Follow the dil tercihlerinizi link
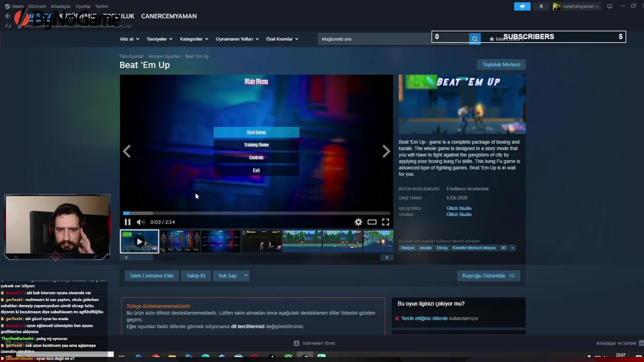Screen dimensions: 644x362 point(248,326)
